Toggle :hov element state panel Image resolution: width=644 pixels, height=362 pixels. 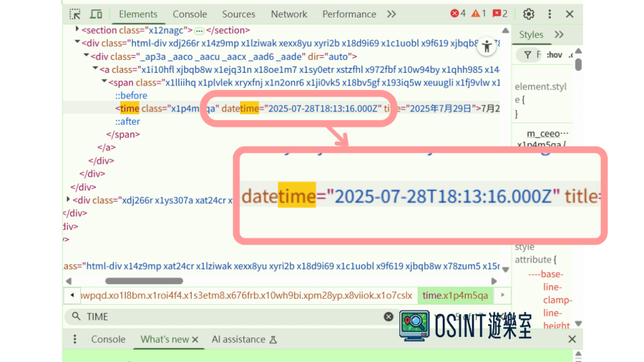[x=554, y=55]
